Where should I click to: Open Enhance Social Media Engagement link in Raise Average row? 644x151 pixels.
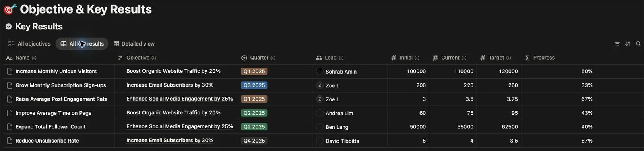coord(180,99)
